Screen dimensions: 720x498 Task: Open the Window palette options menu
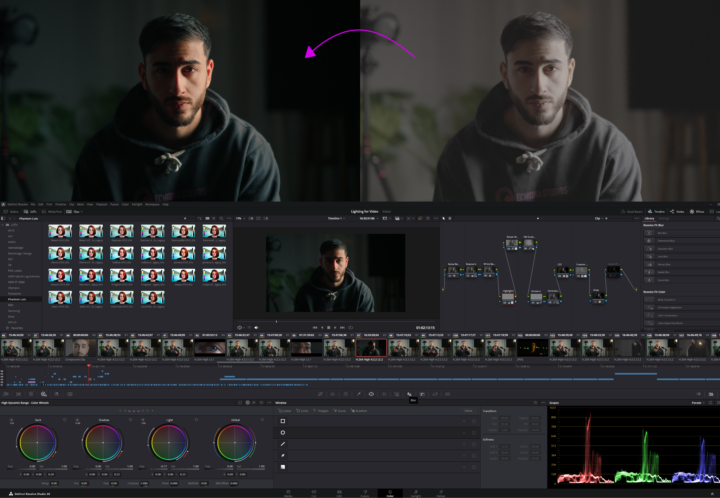[x=542, y=403]
